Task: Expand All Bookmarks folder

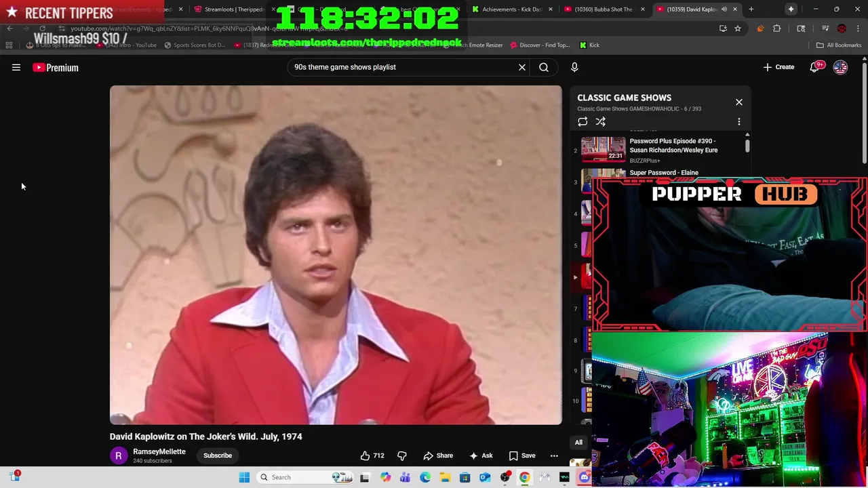Action: click(839, 45)
